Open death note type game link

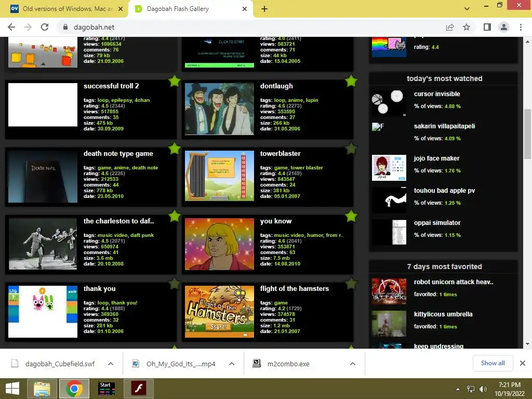coord(118,154)
